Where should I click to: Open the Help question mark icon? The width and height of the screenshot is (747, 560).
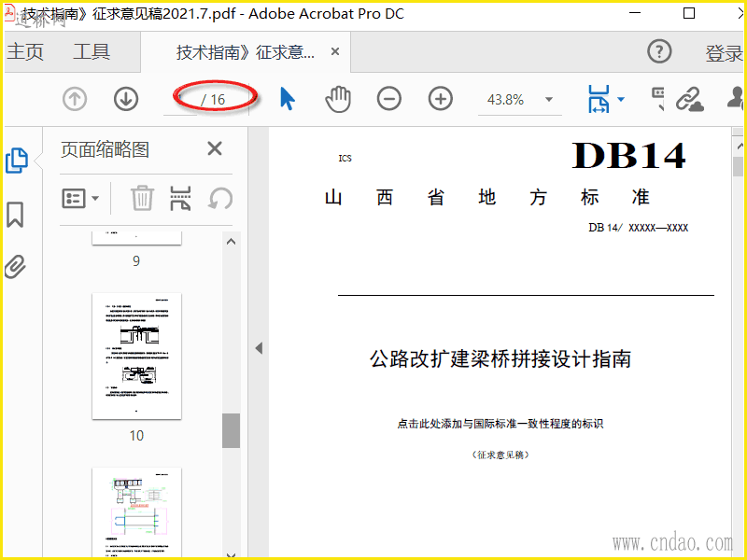(x=659, y=52)
